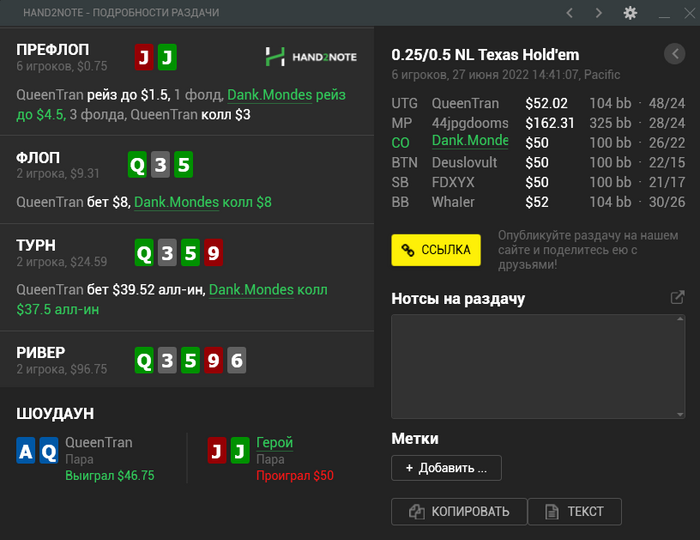Click the КОПИРОВАТЬ button

pyautogui.click(x=459, y=511)
